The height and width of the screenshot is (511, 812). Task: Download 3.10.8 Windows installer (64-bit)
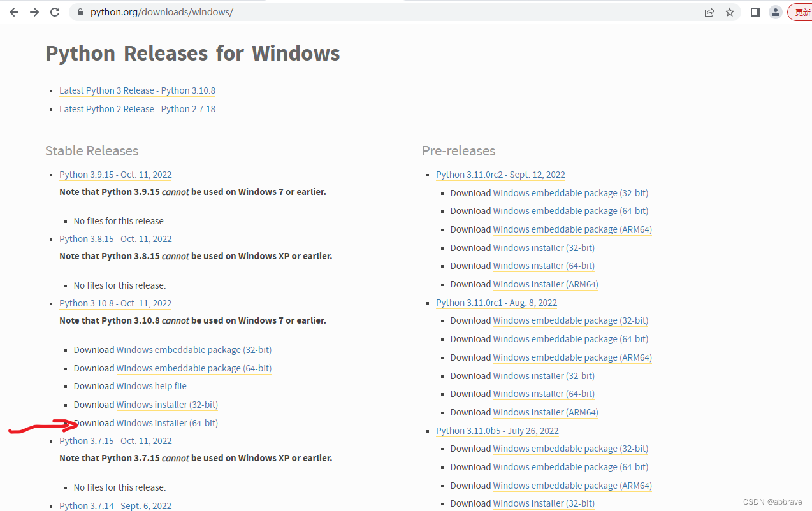pyautogui.click(x=167, y=423)
